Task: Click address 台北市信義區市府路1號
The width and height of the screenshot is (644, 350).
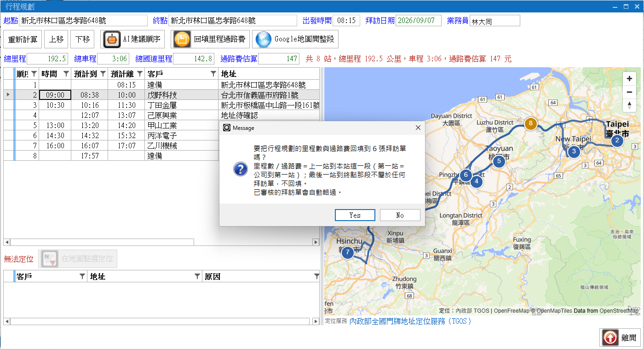Action: [269, 95]
